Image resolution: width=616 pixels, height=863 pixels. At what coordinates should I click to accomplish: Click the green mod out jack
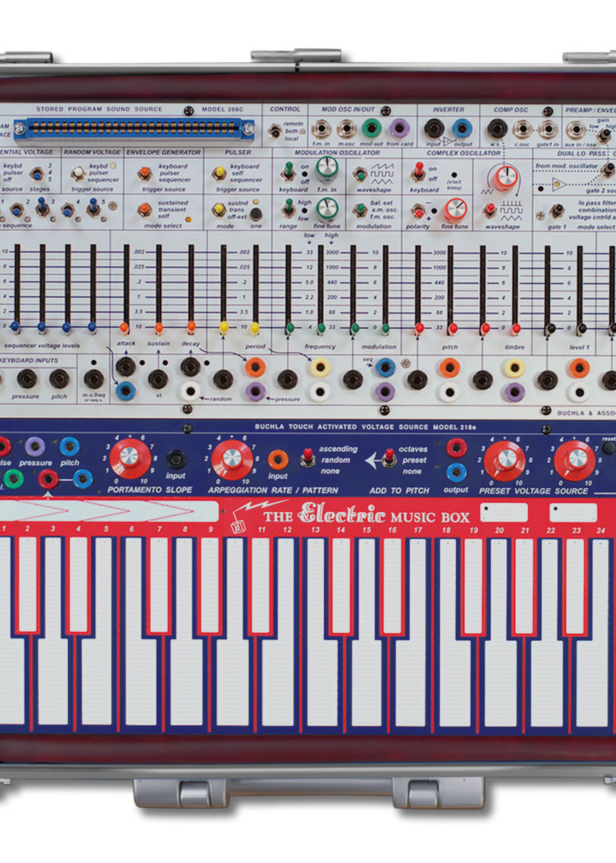click(x=372, y=128)
